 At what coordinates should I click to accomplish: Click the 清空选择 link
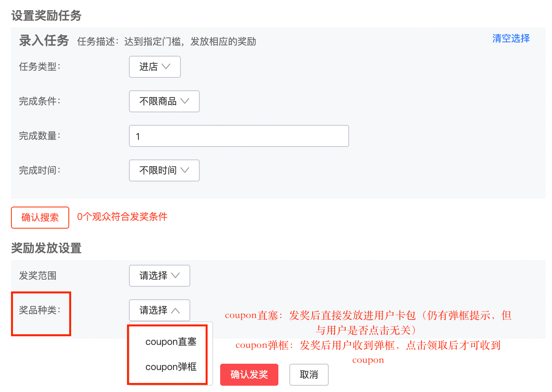point(511,38)
